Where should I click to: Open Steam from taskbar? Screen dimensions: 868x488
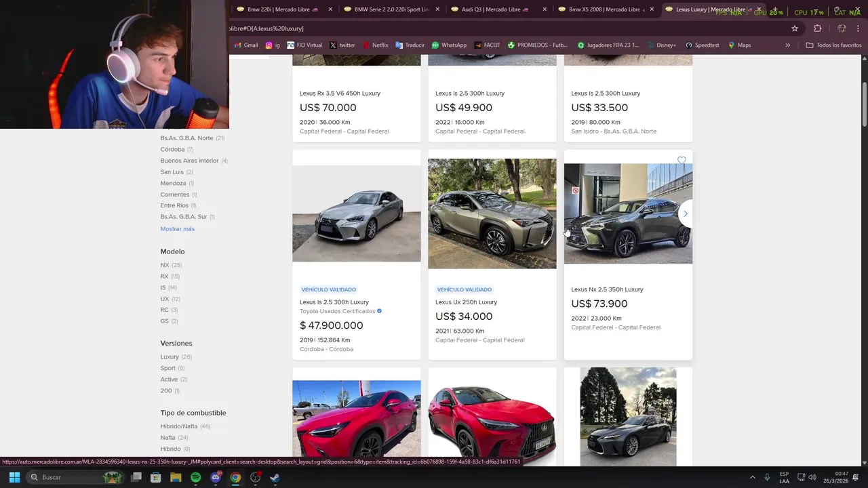pos(275,477)
